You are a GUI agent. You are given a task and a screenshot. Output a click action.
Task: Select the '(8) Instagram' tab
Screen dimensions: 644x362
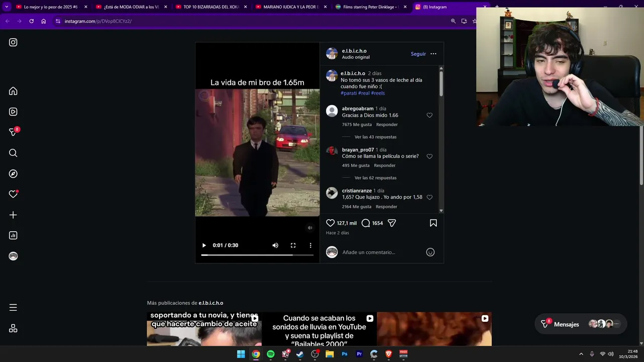pyautogui.click(x=451, y=7)
